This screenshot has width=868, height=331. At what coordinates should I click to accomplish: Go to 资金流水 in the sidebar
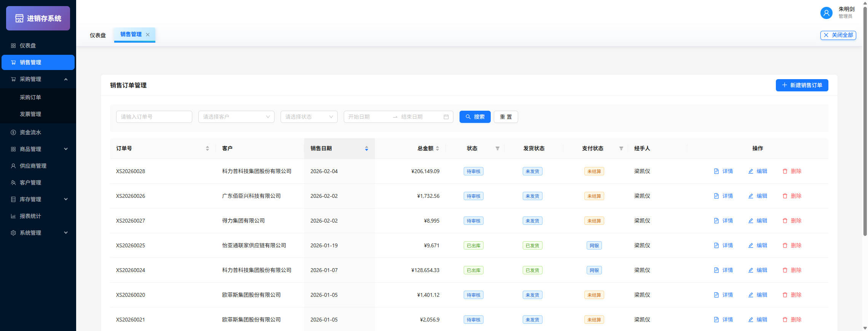coord(38,132)
